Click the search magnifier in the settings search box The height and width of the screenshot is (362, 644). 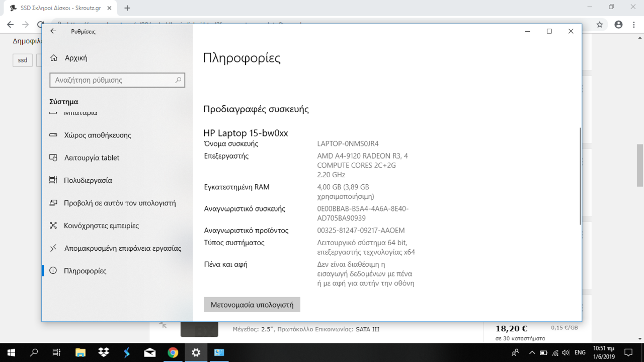[x=178, y=80]
